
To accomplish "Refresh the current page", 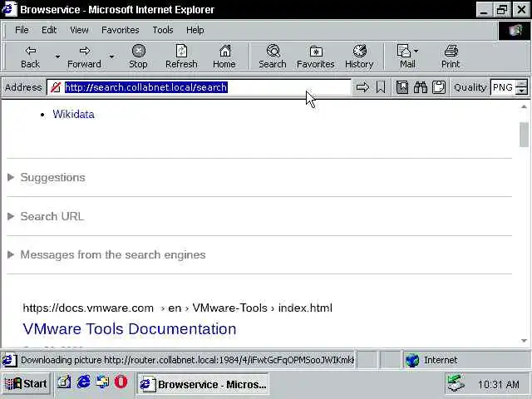I will [x=181, y=57].
